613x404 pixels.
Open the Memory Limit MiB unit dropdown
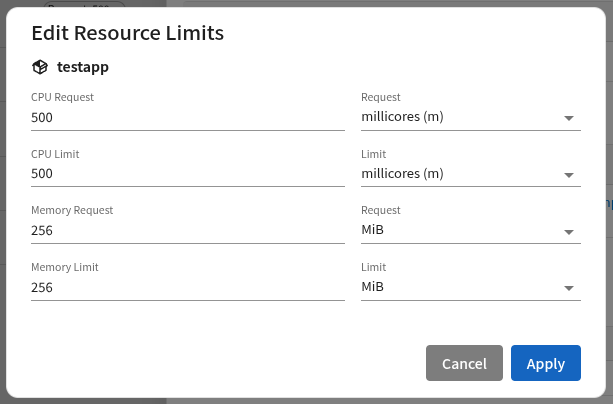[458, 288]
